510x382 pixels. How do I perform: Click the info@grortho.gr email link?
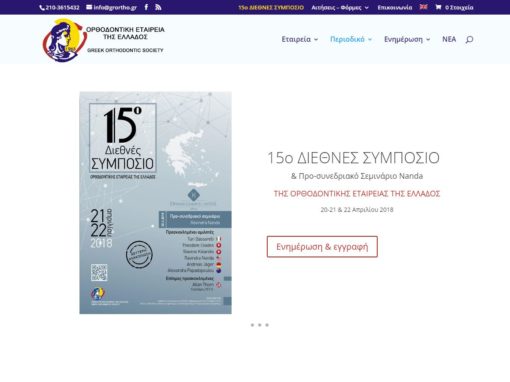pos(115,7)
